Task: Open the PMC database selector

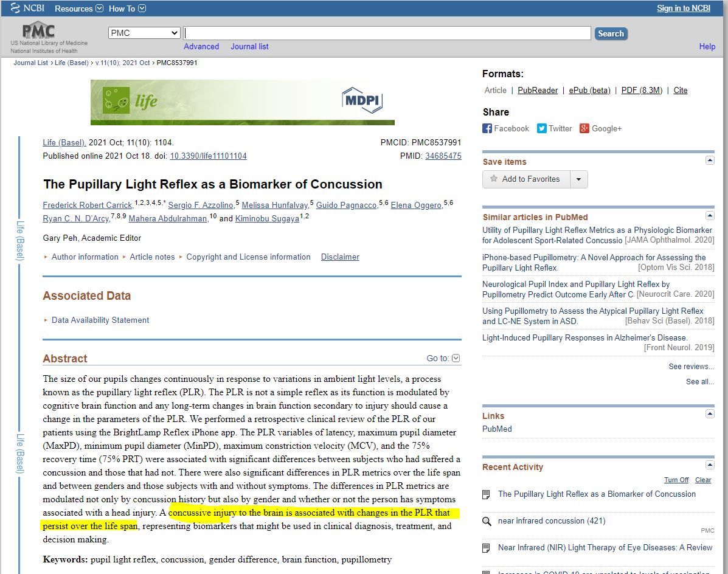Action: coord(144,33)
